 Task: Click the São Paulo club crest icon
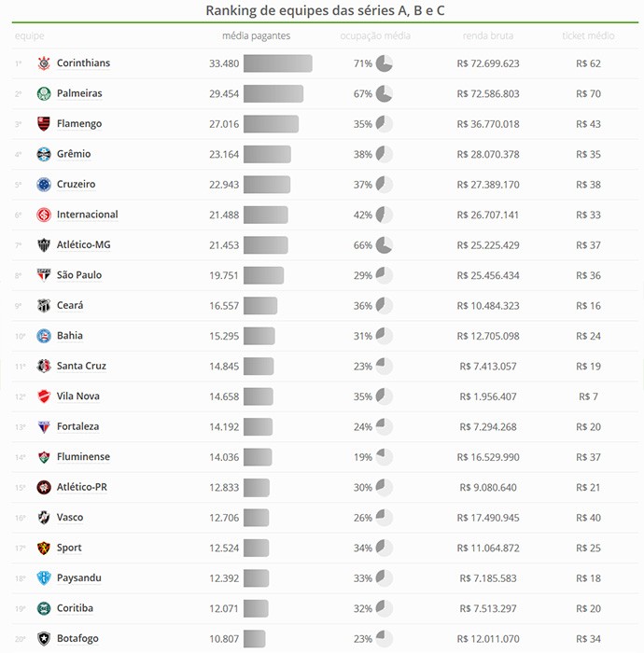click(x=43, y=275)
